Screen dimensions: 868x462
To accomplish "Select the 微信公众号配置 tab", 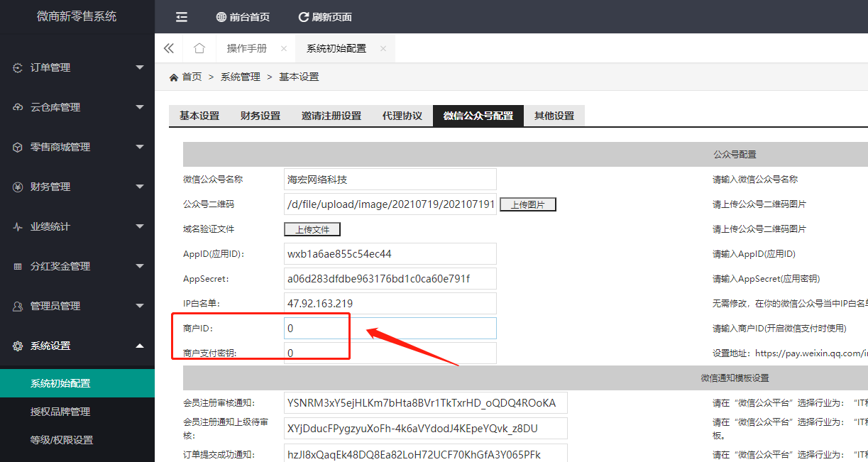I will point(478,116).
